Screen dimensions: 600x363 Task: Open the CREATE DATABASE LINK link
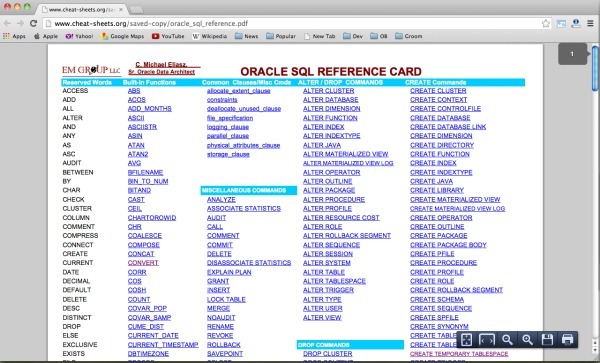[x=448, y=127]
